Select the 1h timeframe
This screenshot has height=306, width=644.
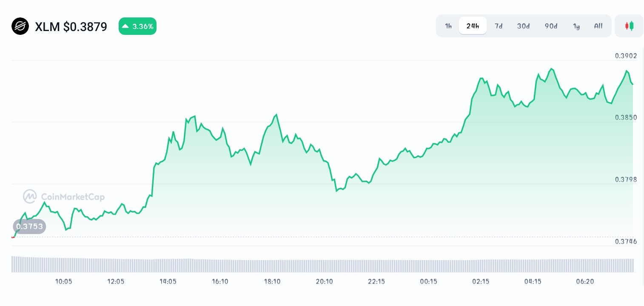[448, 26]
